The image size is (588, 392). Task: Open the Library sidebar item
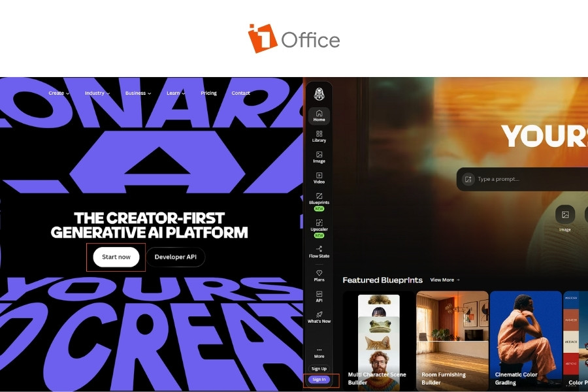click(x=319, y=137)
